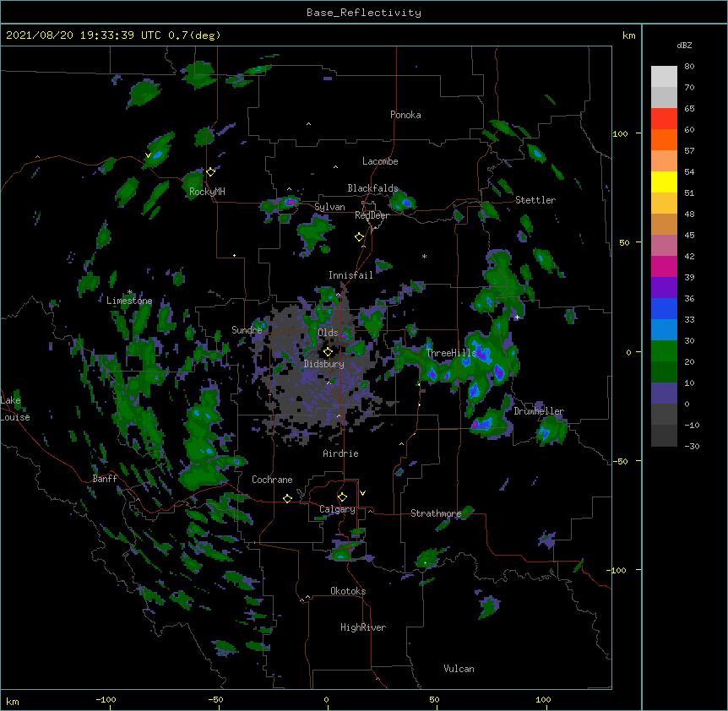Click the Drumheller town label
Screen dimensions: 728x711
point(539,411)
